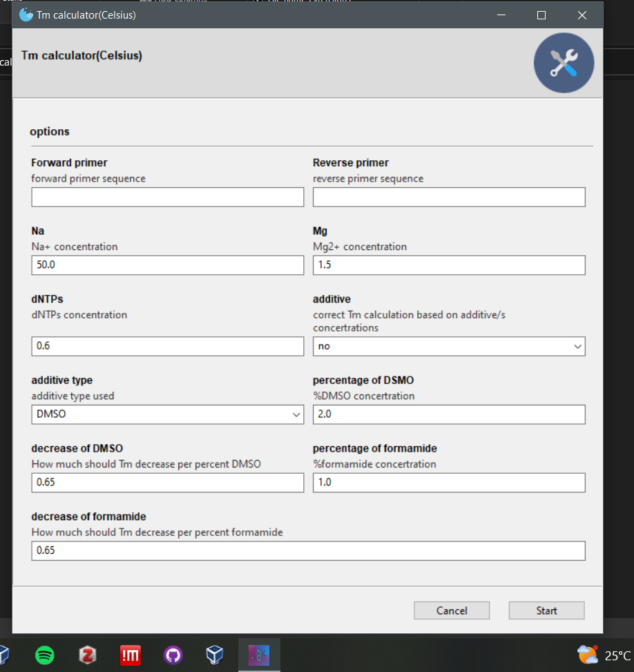Select the decrease of formamide field
This screenshot has height=672, width=634.
pyautogui.click(x=307, y=550)
